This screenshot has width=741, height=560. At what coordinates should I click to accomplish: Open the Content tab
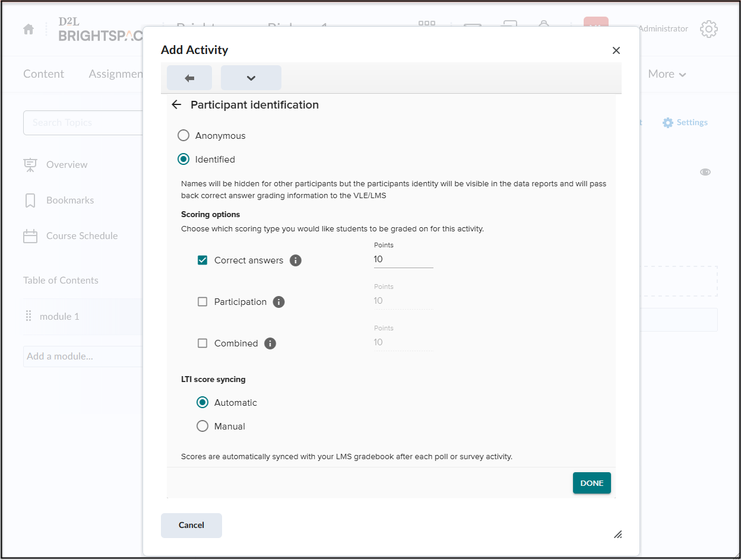click(x=43, y=74)
